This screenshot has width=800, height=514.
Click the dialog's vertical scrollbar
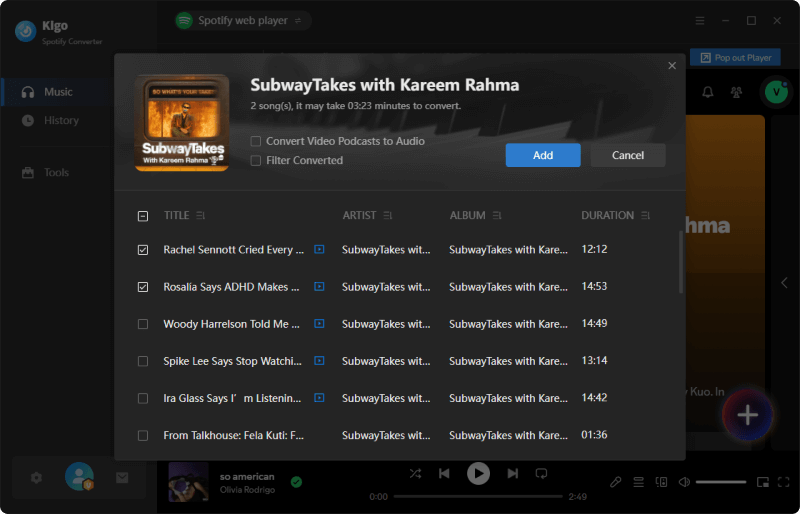pyautogui.click(x=681, y=262)
